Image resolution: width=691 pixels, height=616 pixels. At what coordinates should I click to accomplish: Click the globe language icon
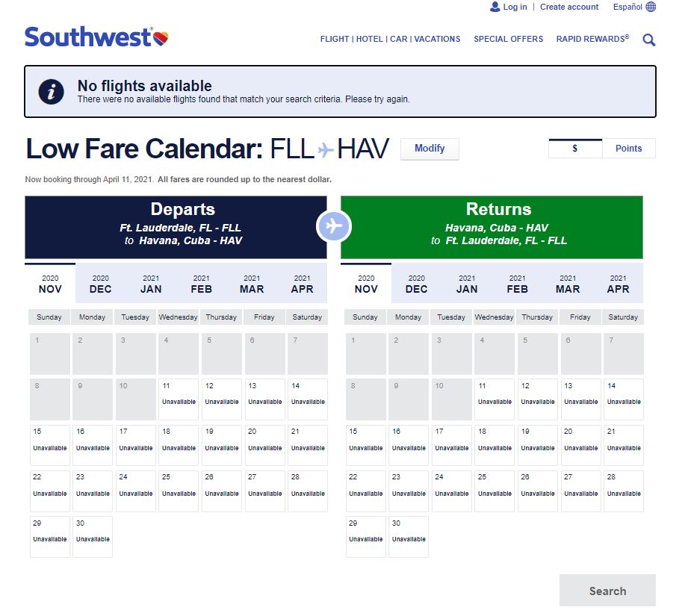[651, 7]
